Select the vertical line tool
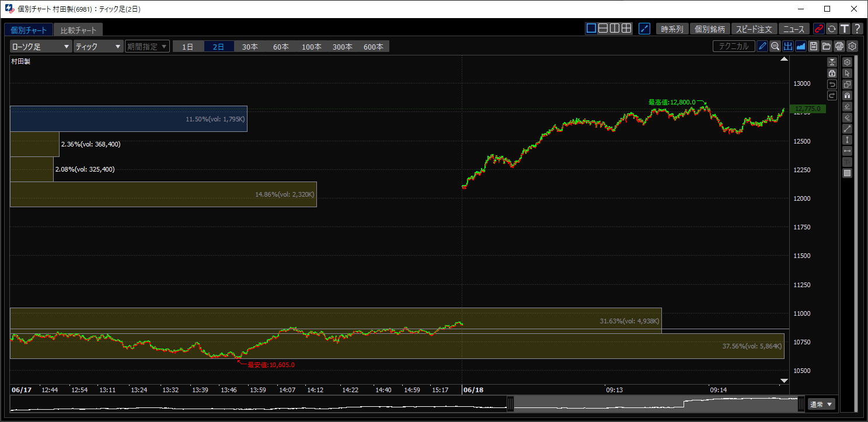Image resolution: width=868 pixels, height=422 pixels. pos(848,139)
